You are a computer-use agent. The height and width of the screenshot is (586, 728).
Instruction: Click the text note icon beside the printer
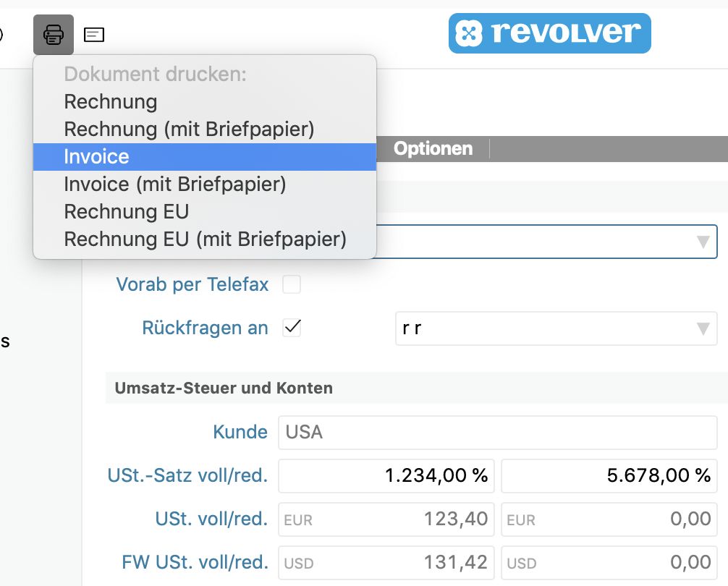pos(94,34)
